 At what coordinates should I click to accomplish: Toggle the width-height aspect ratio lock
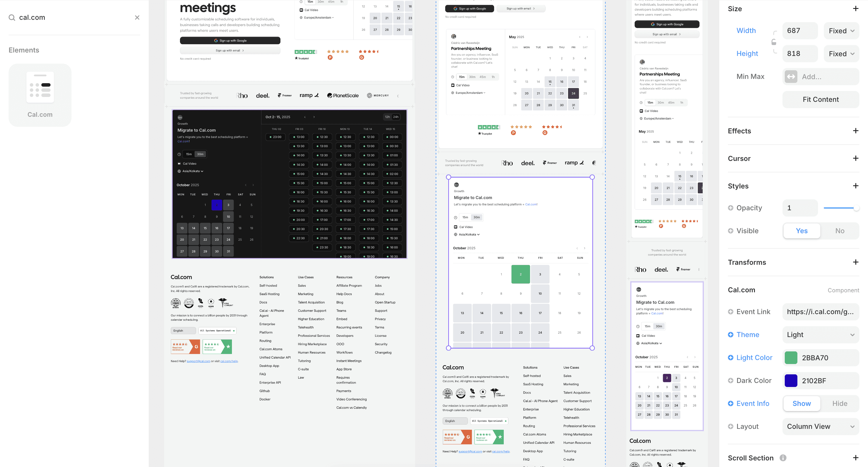[x=774, y=42]
